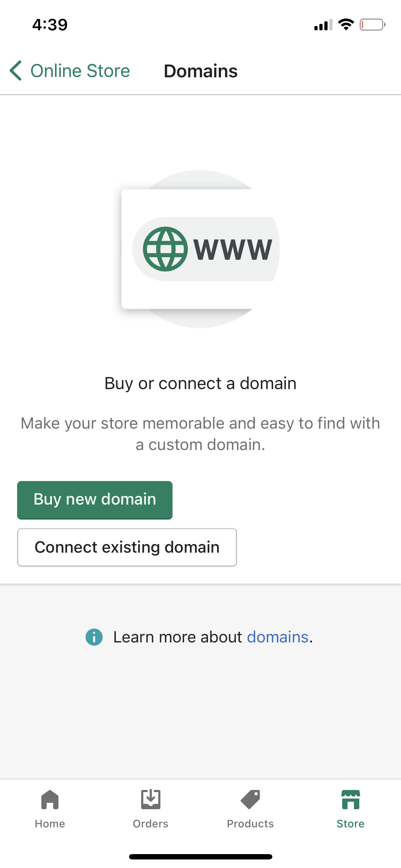Click the Buy or connect a domain heading
The image size is (401, 868).
[x=200, y=383]
